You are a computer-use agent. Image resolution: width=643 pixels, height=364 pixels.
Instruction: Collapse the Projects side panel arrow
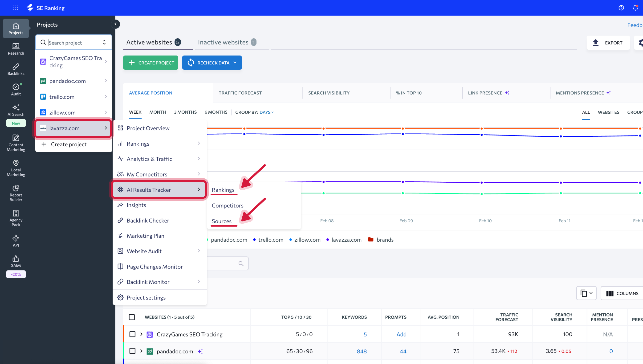click(x=115, y=24)
